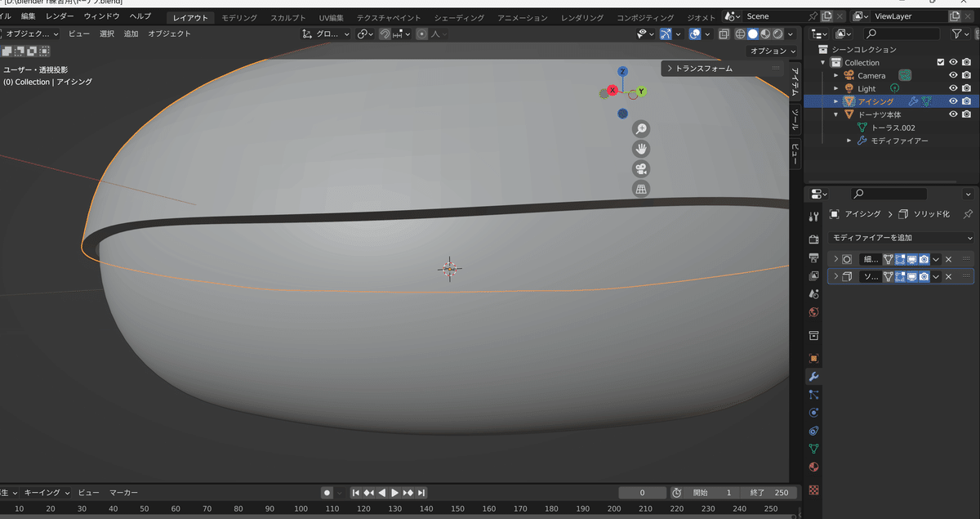The width and height of the screenshot is (980, 519).
Task: Open the View Layer properties tab
Action: pyautogui.click(x=813, y=275)
